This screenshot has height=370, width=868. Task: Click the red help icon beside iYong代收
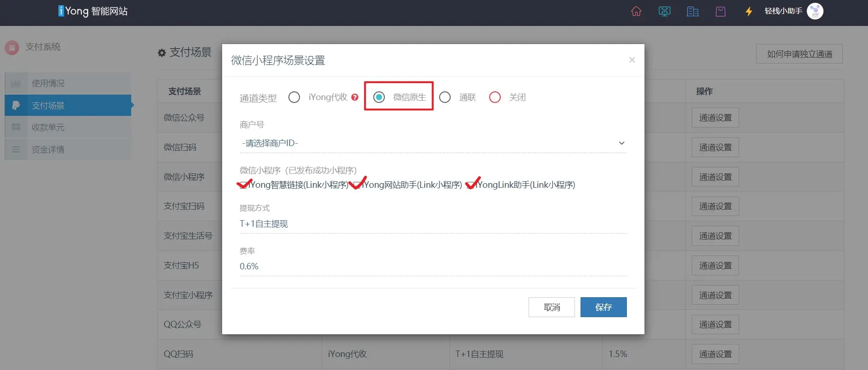click(x=355, y=97)
